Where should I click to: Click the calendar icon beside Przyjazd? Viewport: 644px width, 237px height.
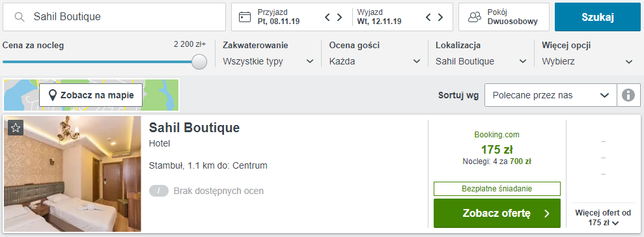[245, 17]
